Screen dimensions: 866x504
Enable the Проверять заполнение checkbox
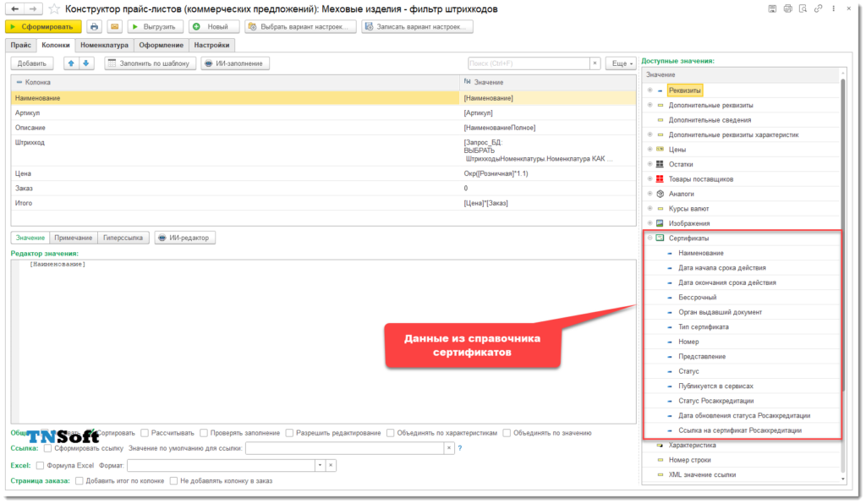coord(204,433)
